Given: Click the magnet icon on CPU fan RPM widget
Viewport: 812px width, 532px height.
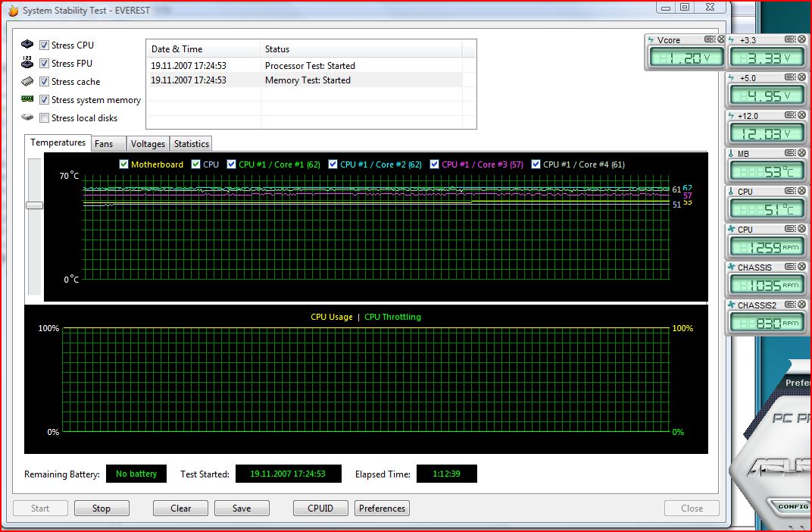Looking at the screenshot, I should tap(791, 228).
